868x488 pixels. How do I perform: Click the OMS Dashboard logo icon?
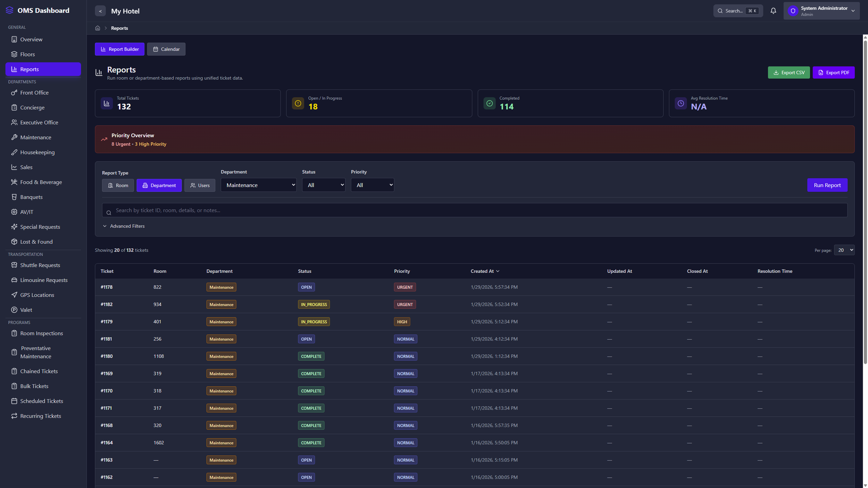coord(9,10)
